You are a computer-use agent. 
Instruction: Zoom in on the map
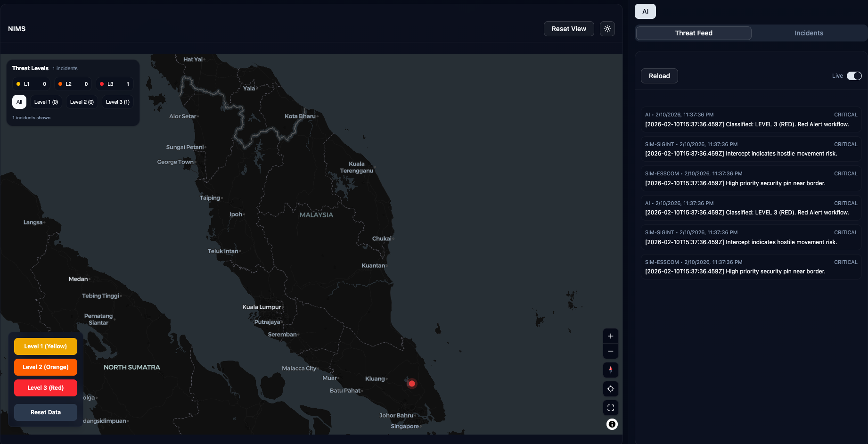(x=610, y=336)
